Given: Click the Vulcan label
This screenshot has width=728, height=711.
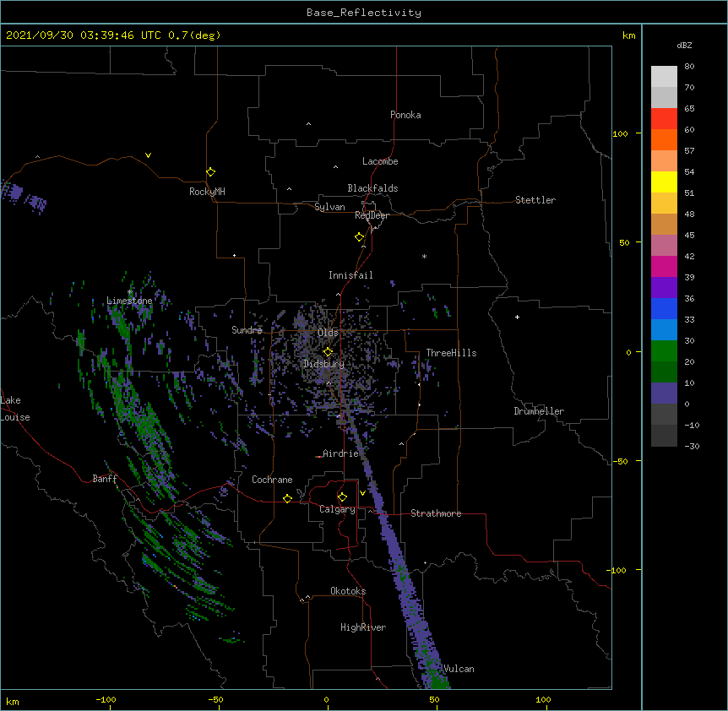Looking at the screenshot, I should (x=459, y=669).
